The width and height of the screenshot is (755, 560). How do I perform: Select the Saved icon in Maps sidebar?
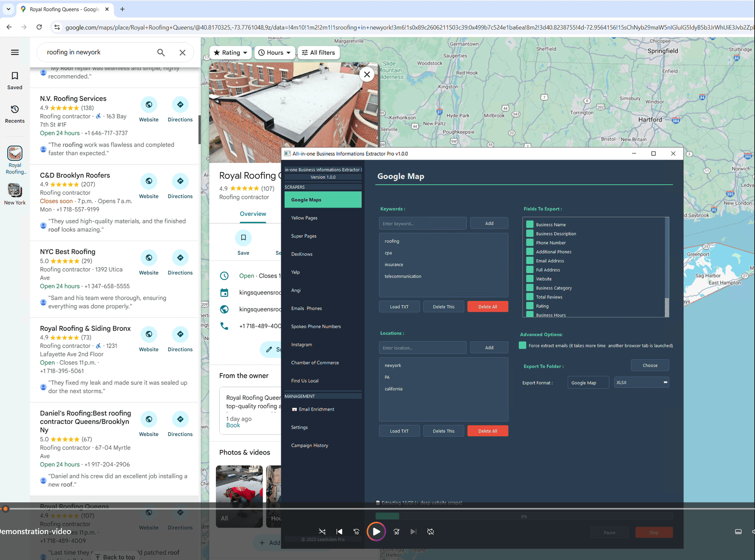click(x=15, y=80)
